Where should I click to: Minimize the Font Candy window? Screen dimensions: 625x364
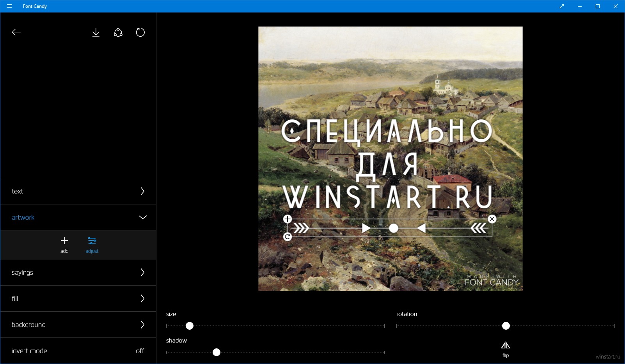coord(580,6)
